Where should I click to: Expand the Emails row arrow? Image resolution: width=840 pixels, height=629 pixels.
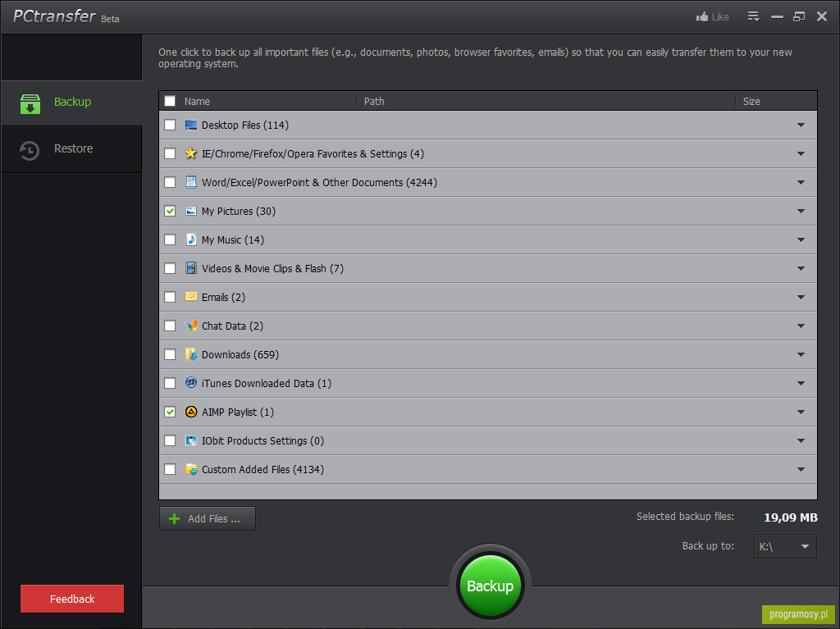click(801, 297)
